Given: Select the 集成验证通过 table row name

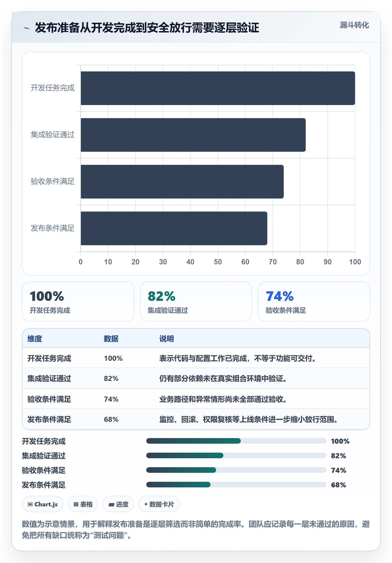Looking at the screenshot, I should coord(49,378).
